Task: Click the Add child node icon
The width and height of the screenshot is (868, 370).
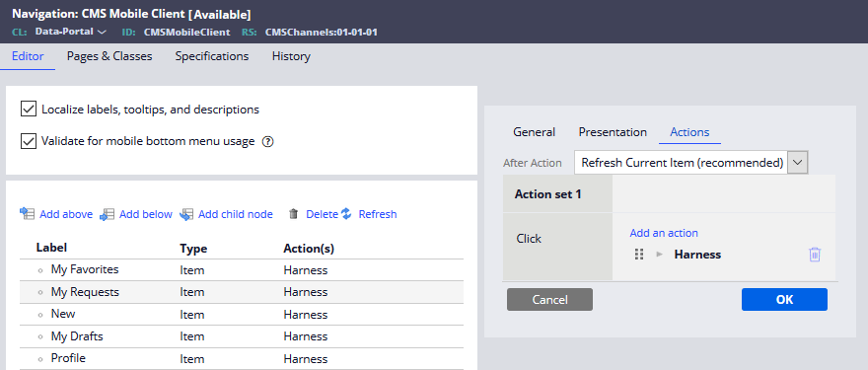Action: pyautogui.click(x=186, y=214)
